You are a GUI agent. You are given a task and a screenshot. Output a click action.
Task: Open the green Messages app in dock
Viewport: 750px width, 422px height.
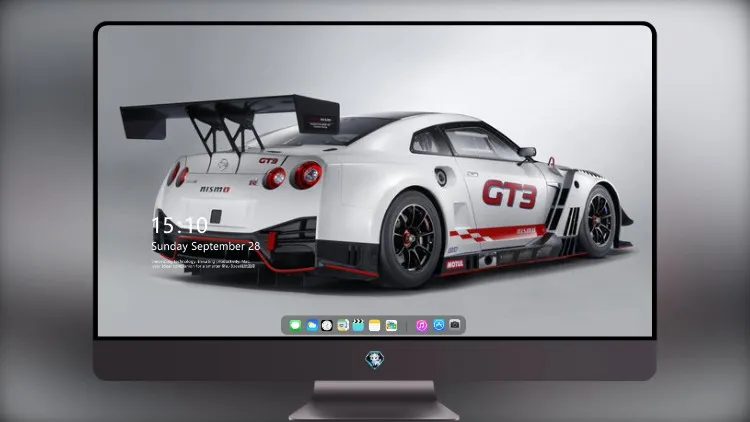pos(295,325)
